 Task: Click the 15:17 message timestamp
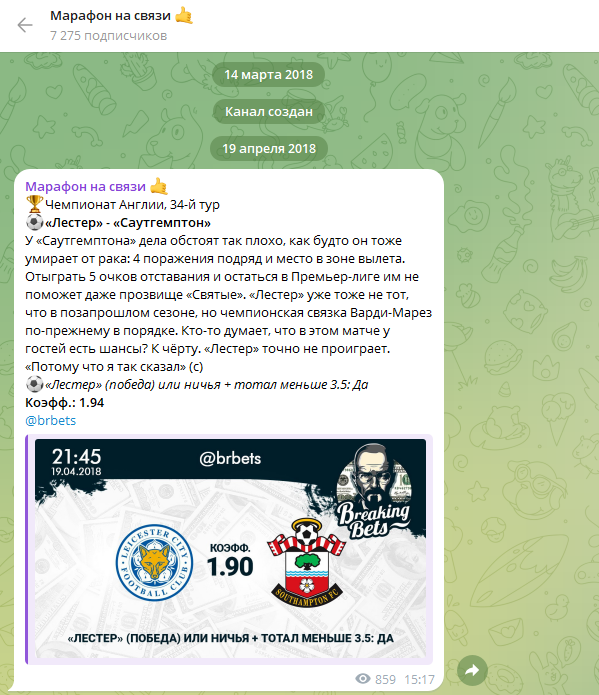pos(419,679)
